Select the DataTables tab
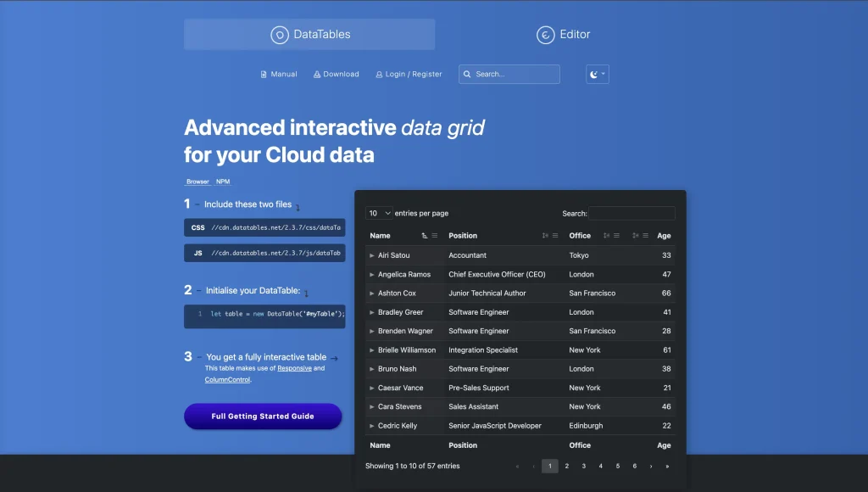The height and width of the screenshot is (492, 868). point(309,35)
